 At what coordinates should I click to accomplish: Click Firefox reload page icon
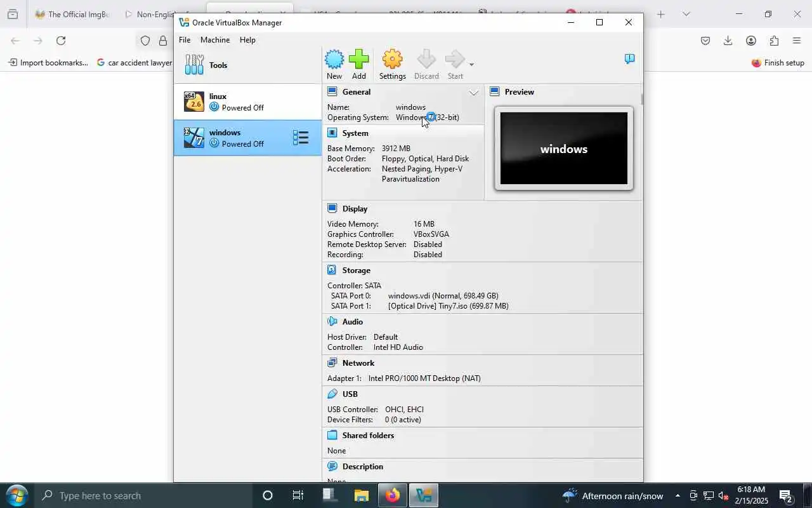tap(61, 41)
